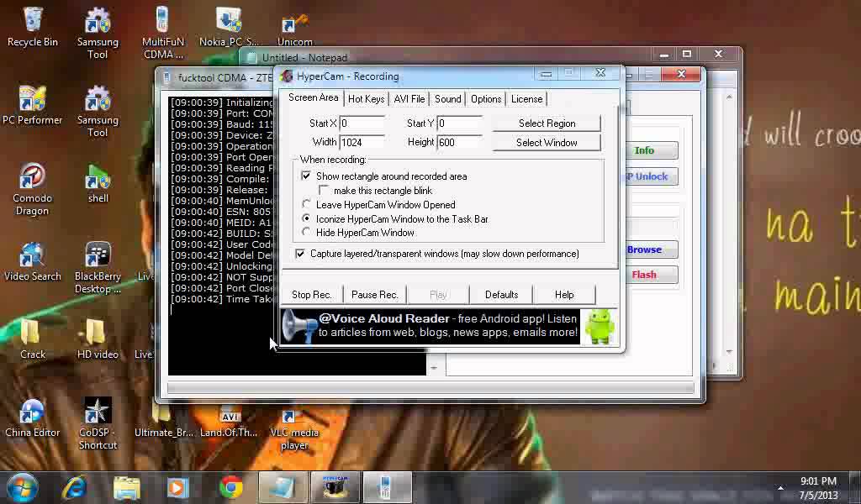This screenshot has height=504, width=861.
Task: Click Flash button in CDMA tool
Action: (x=652, y=275)
